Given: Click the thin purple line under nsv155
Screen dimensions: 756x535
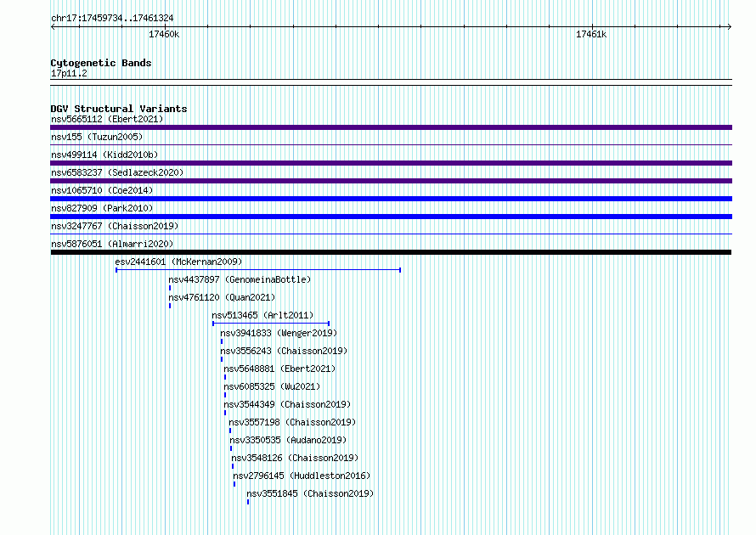Looking at the screenshot, I should [x=391, y=144].
